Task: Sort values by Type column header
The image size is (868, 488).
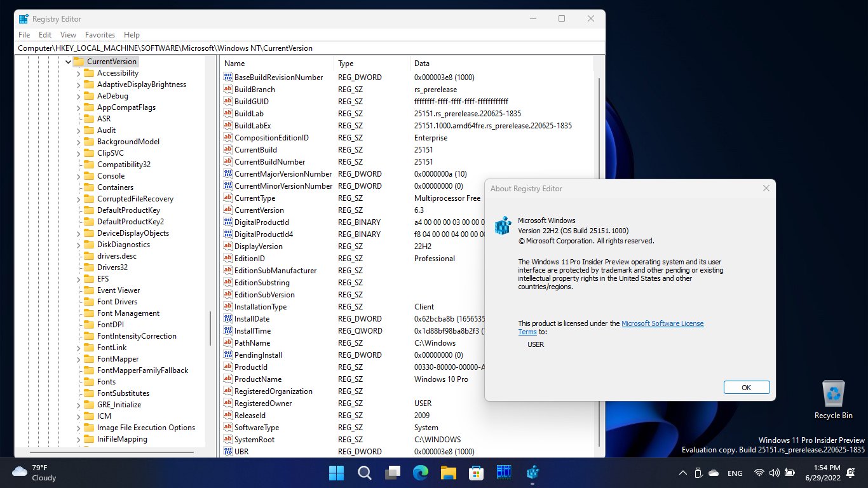Action: [x=372, y=64]
